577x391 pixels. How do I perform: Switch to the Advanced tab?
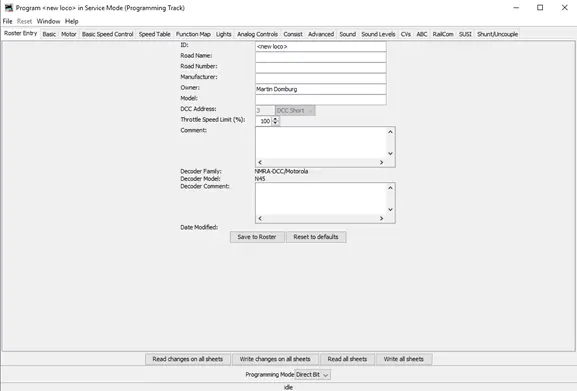(x=321, y=34)
